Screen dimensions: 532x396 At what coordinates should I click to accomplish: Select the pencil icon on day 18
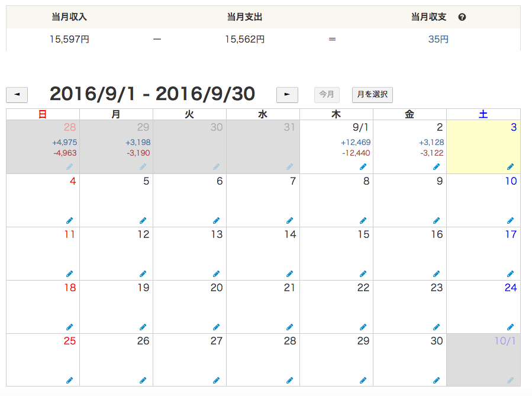(70, 327)
